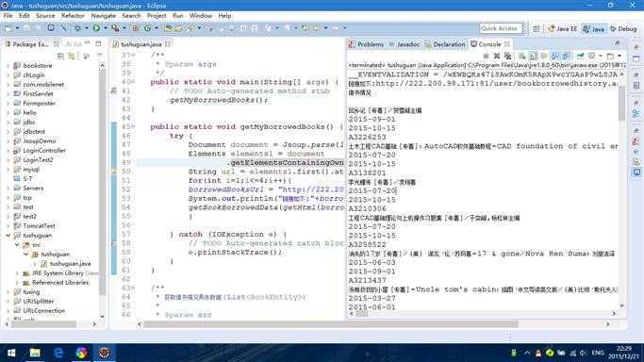
Task: Click the Debug bug toolbar icon
Action: tap(77, 28)
